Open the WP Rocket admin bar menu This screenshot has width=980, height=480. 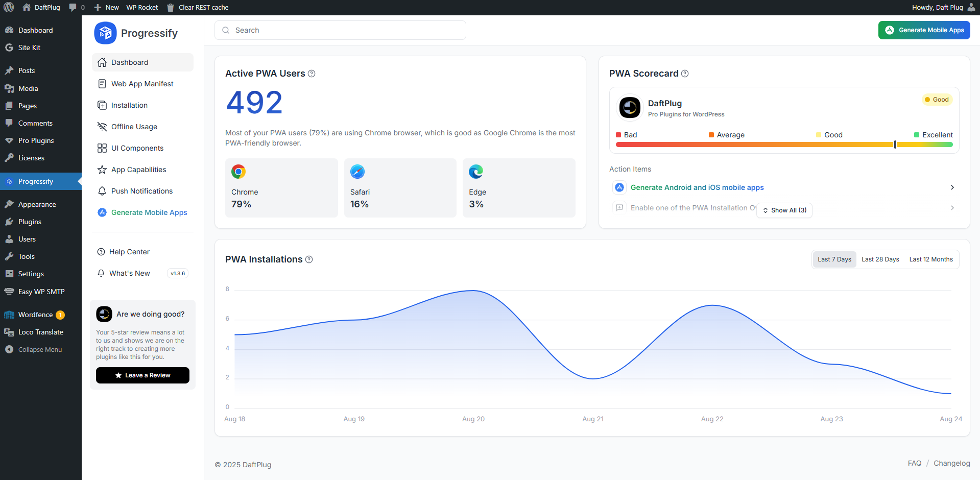tap(142, 7)
